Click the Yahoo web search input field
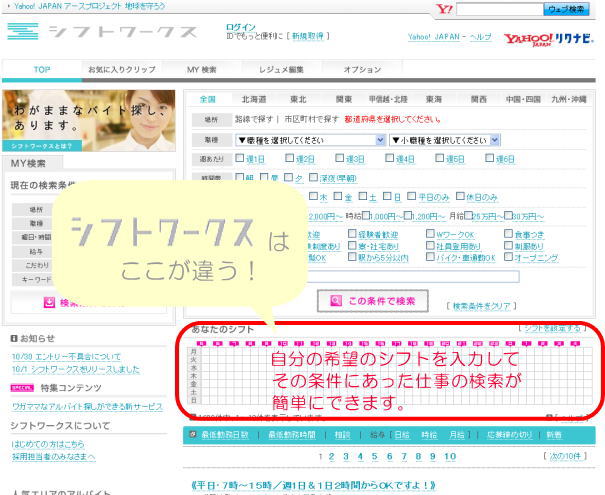Viewport: 605px width, 495px height. (x=499, y=9)
